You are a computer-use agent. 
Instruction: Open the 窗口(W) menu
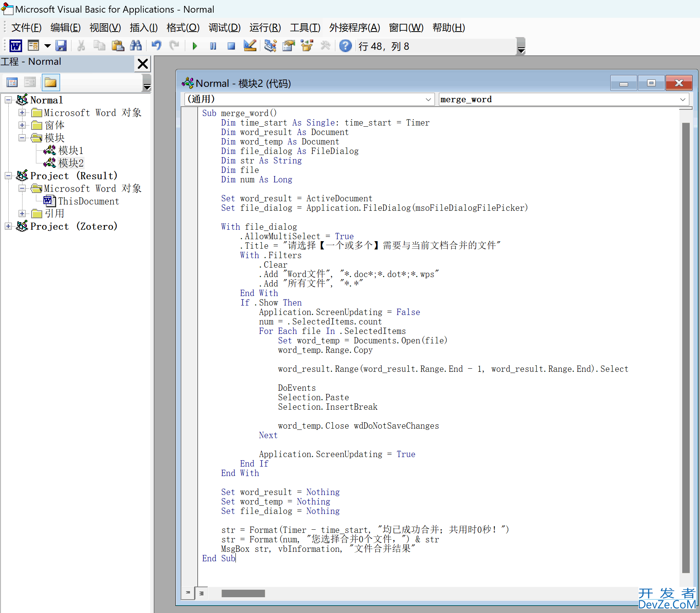click(406, 28)
